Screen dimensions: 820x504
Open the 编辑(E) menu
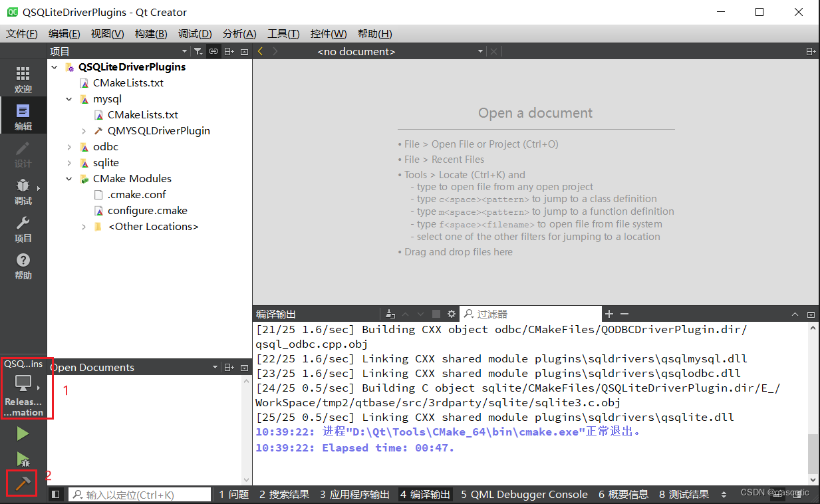point(65,33)
